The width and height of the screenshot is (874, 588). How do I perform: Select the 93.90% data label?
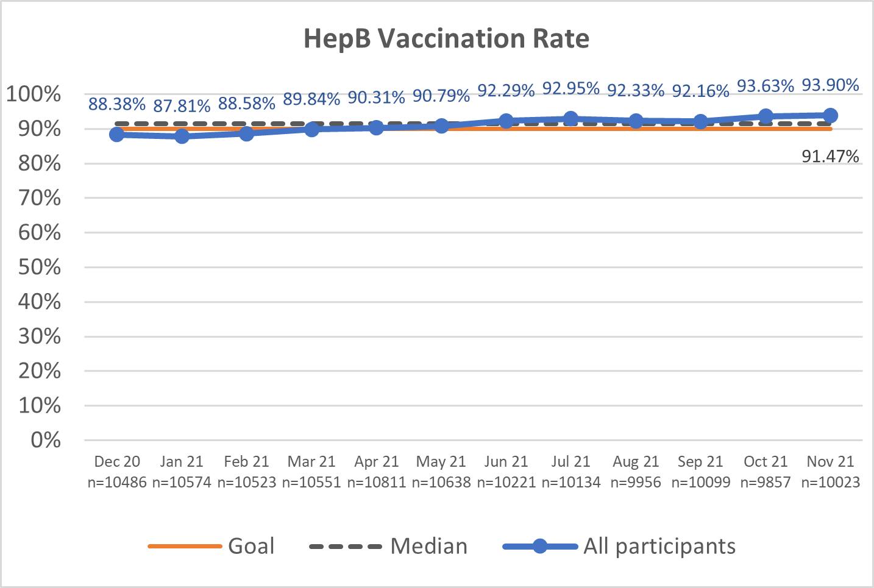tap(830, 85)
